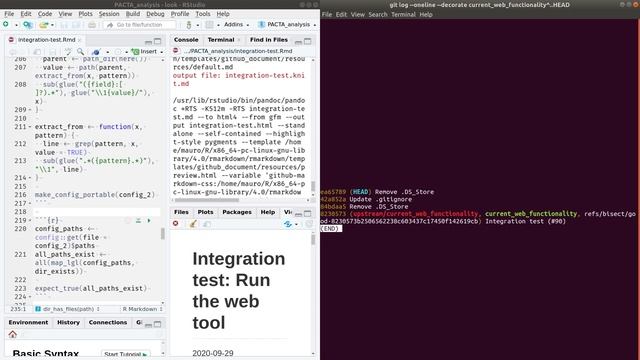The height and width of the screenshot is (360, 640).
Task: Switch to Find in Files tab
Action: [x=269, y=40]
